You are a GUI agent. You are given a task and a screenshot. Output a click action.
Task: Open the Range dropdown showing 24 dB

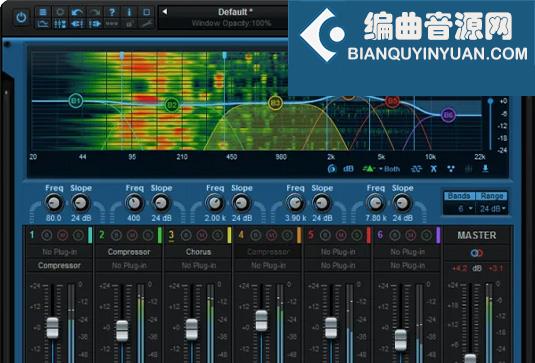[492, 208]
